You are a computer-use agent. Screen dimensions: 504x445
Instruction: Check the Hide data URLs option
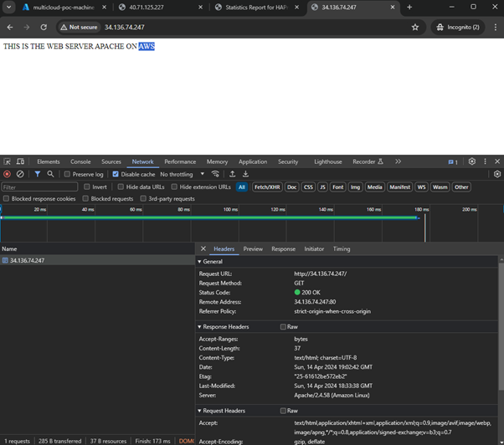click(121, 187)
